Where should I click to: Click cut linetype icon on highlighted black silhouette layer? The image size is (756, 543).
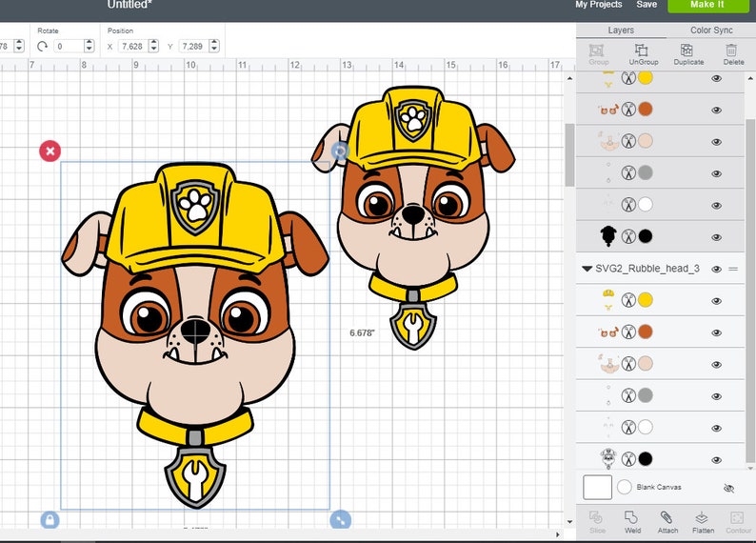(x=628, y=236)
